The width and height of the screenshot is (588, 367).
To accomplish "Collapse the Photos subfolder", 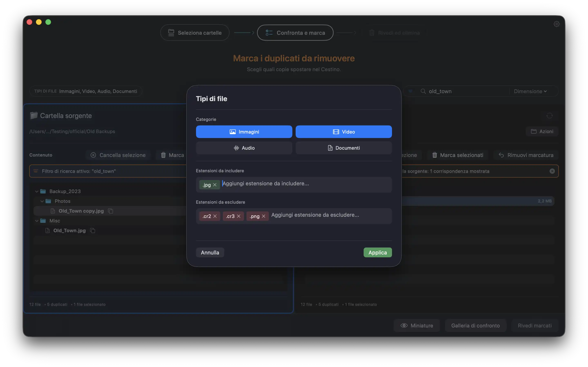I will (42, 201).
